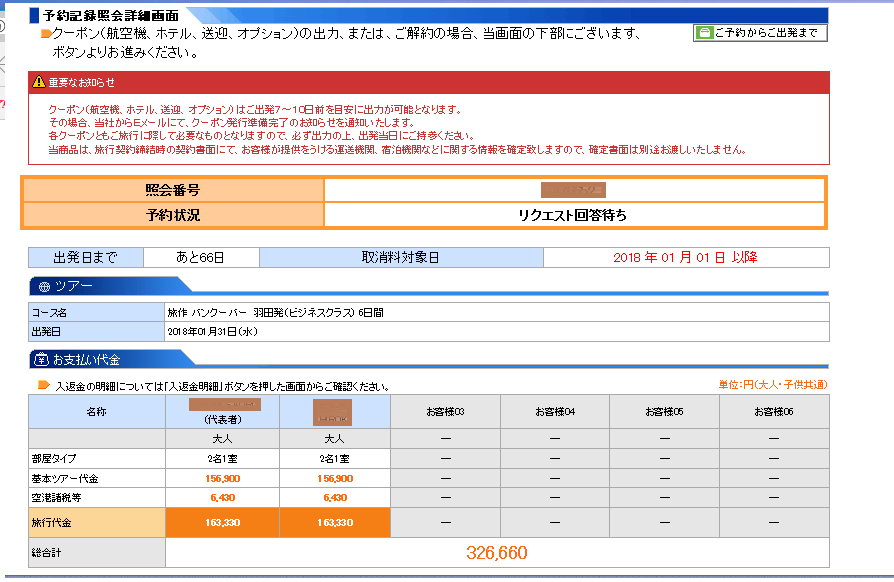This screenshot has height=582, width=894.
Task: Select the 重要なお知らせ banner title
Action: pos(82,83)
